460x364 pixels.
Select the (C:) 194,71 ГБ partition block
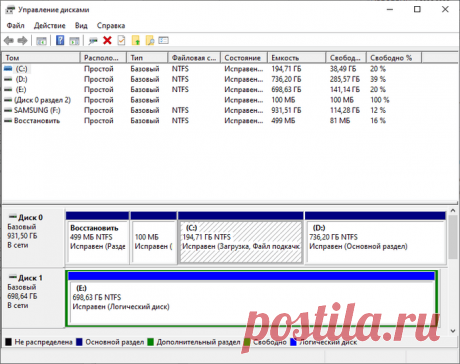tap(241, 238)
